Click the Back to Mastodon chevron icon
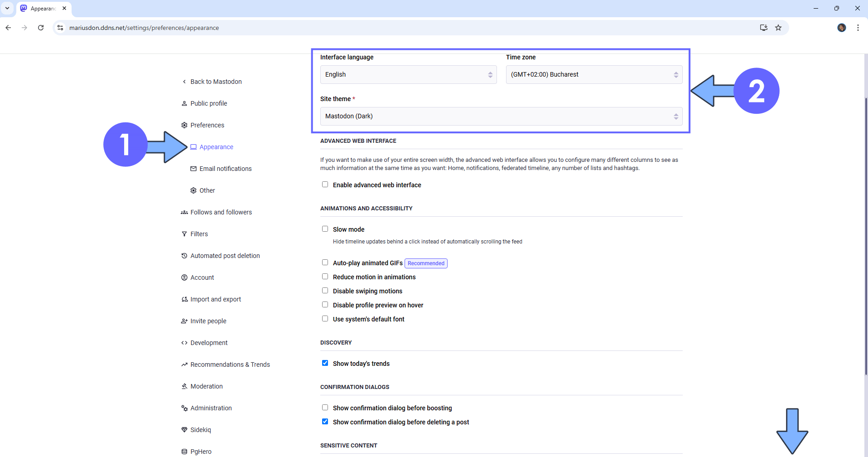This screenshot has height=457, width=868. pos(184,82)
